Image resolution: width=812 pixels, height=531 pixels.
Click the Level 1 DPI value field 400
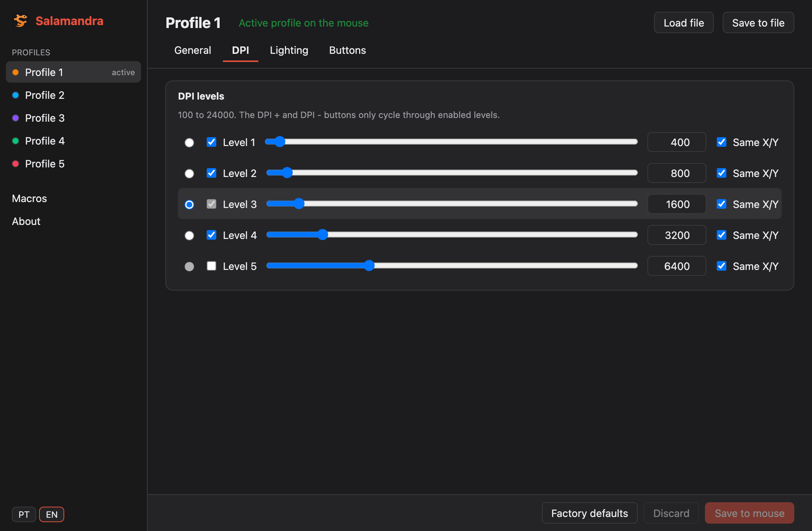(677, 142)
